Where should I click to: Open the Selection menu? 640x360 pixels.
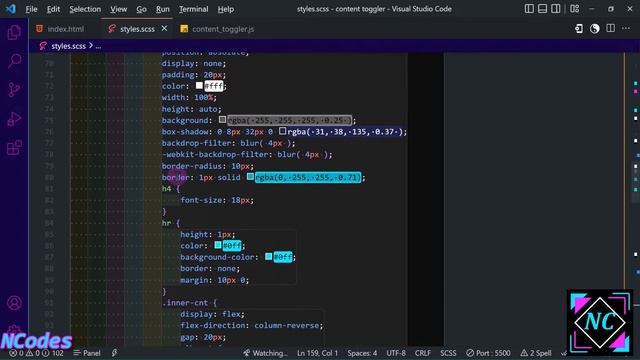coord(85,9)
